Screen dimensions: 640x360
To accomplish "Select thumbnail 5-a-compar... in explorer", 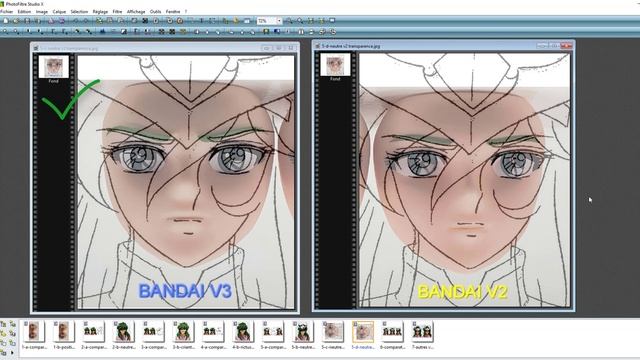I will point(273,335).
